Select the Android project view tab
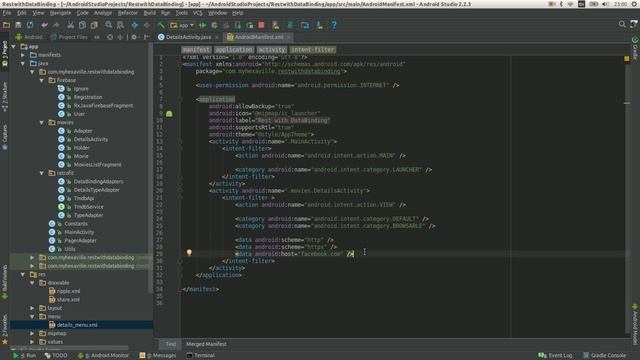640x360 pixels. coord(29,37)
